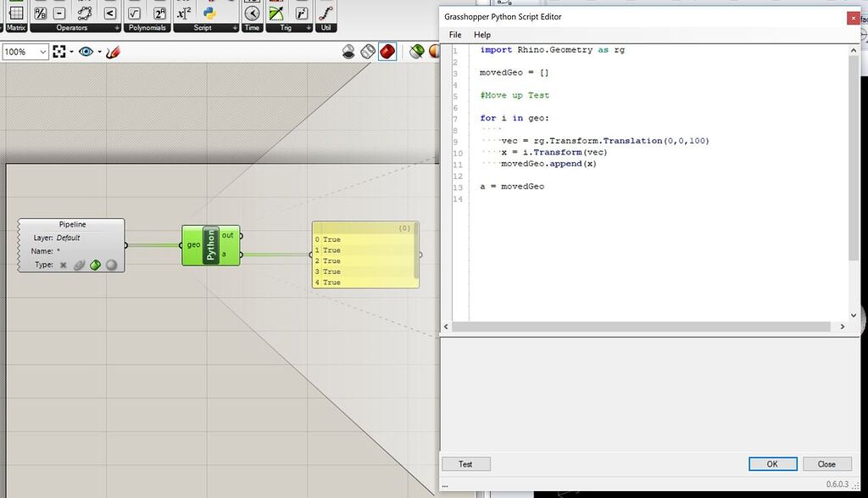Open the Help menu in script editor
The width and height of the screenshot is (868, 498).
coord(481,35)
